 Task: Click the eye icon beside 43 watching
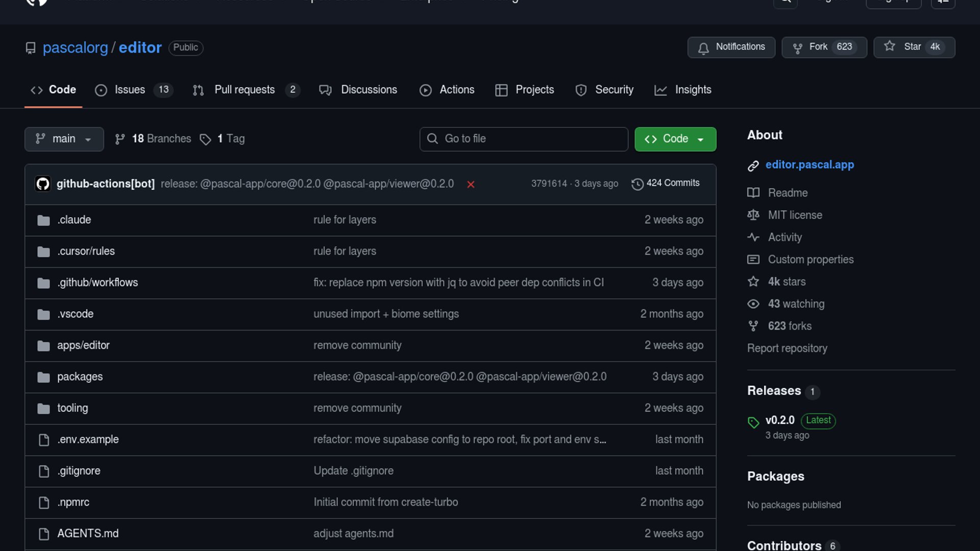pos(753,304)
